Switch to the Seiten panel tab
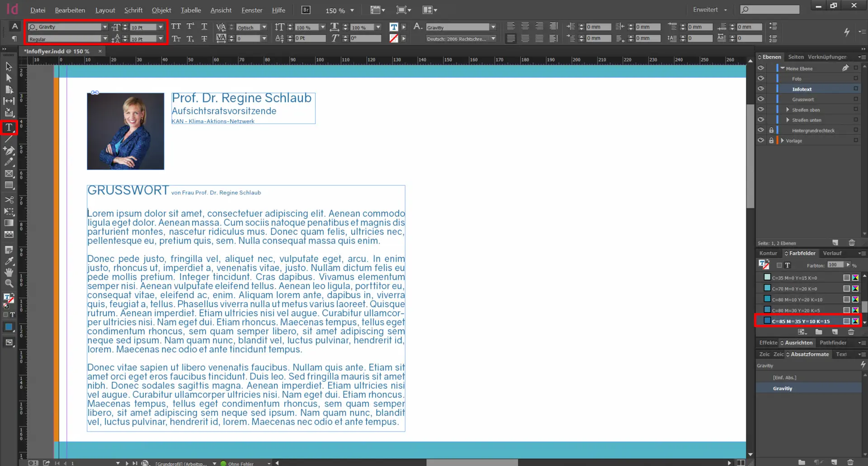 796,57
